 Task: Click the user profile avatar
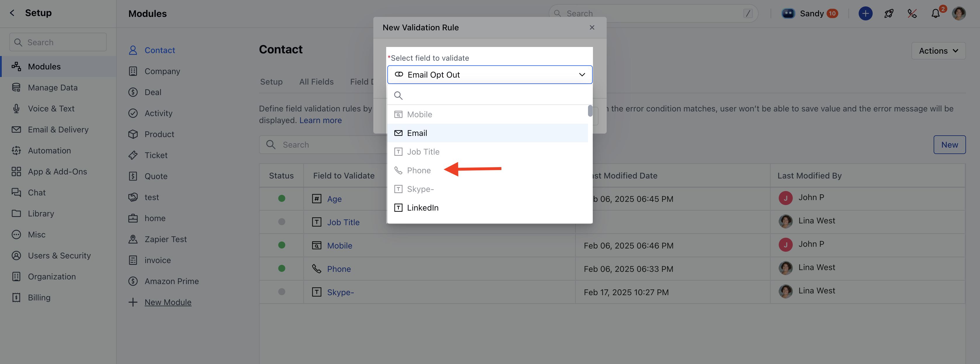coord(958,14)
